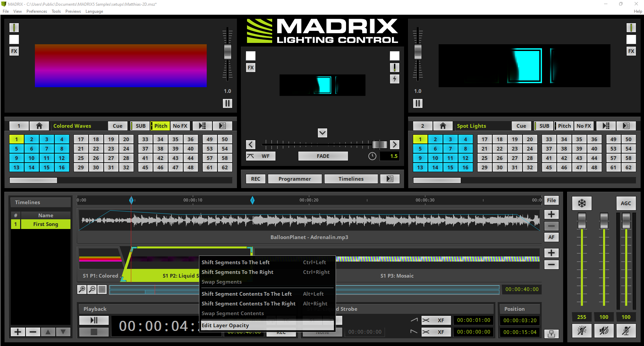Image resolution: width=644 pixels, height=346 pixels.
Task: Stop timeline playback
Action: [x=94, y=332]
